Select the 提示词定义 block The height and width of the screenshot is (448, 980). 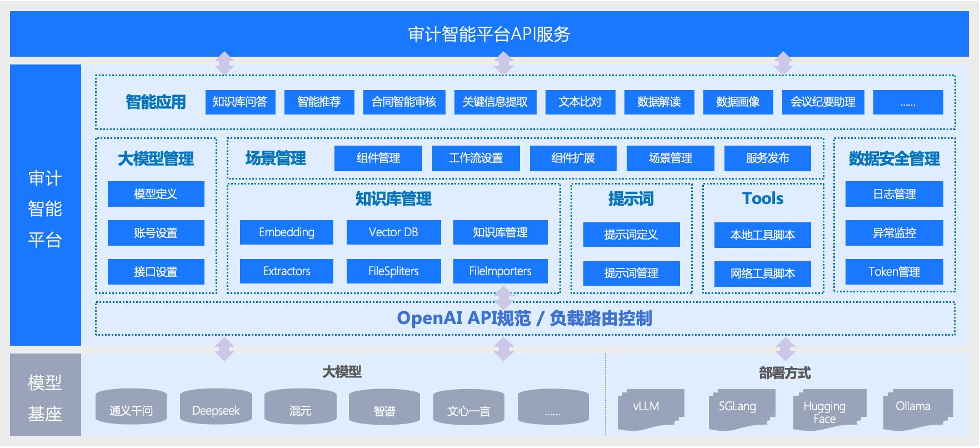[631, 235]
